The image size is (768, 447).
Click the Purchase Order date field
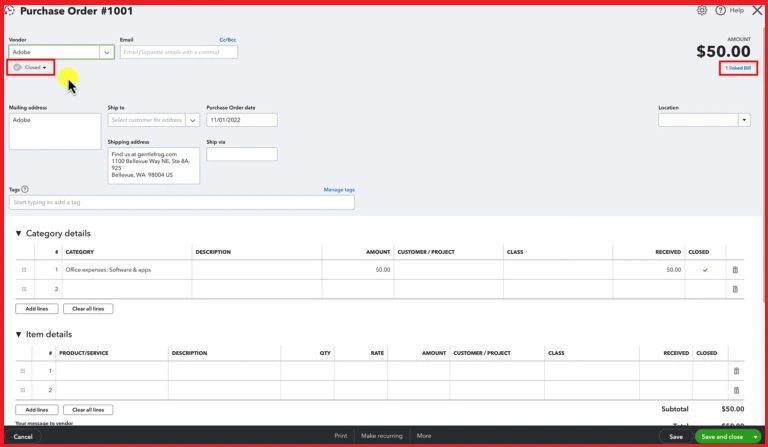click(x=241, y=120)
